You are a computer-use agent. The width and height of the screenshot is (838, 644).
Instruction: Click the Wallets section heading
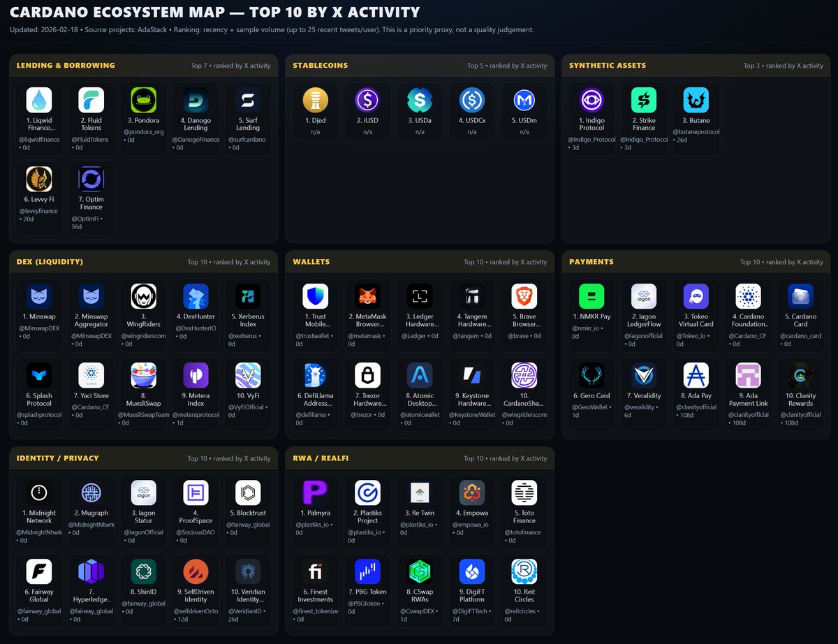[x=311, y=262]
